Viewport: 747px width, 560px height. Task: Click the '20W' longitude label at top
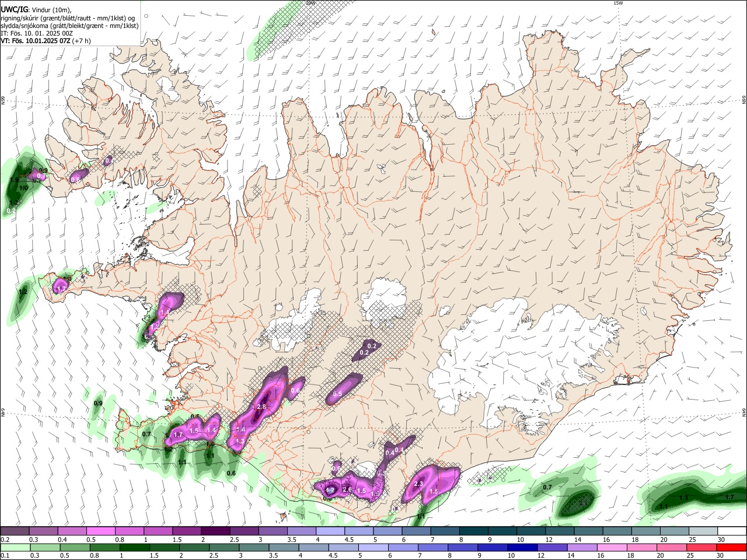tap(310, 3)
